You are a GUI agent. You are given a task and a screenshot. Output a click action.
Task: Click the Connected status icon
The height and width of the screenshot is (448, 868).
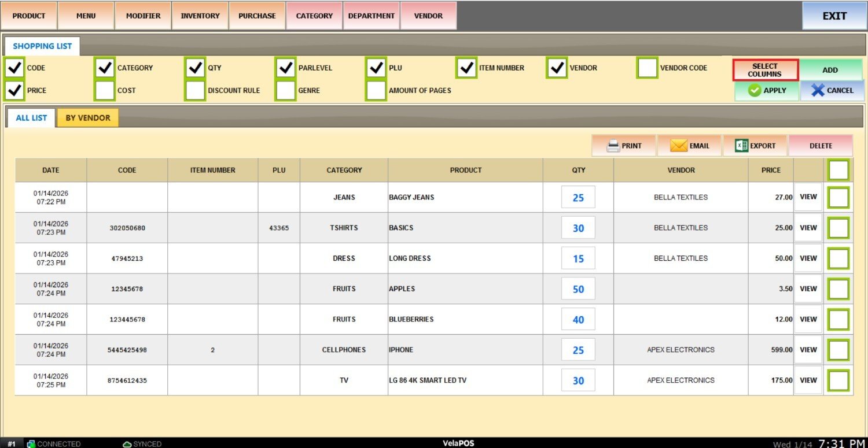[x=31, y=444]
